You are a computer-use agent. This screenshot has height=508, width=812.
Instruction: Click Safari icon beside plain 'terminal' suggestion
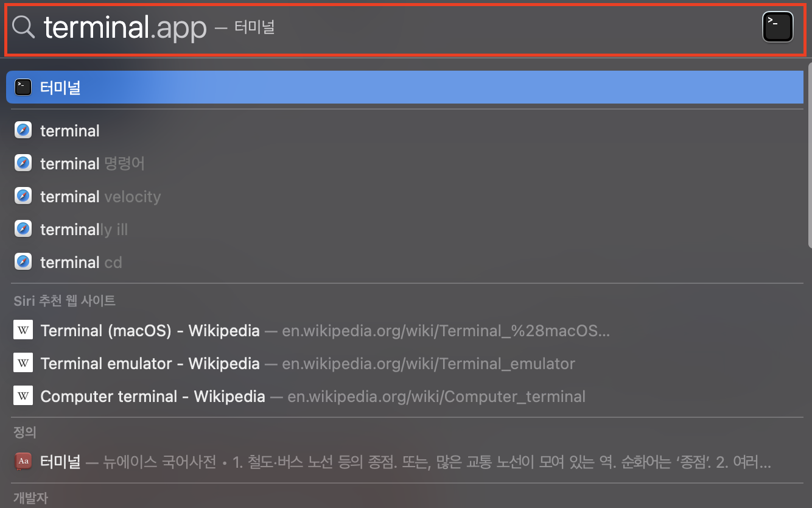pyautogui.click(x=23, y=130)
